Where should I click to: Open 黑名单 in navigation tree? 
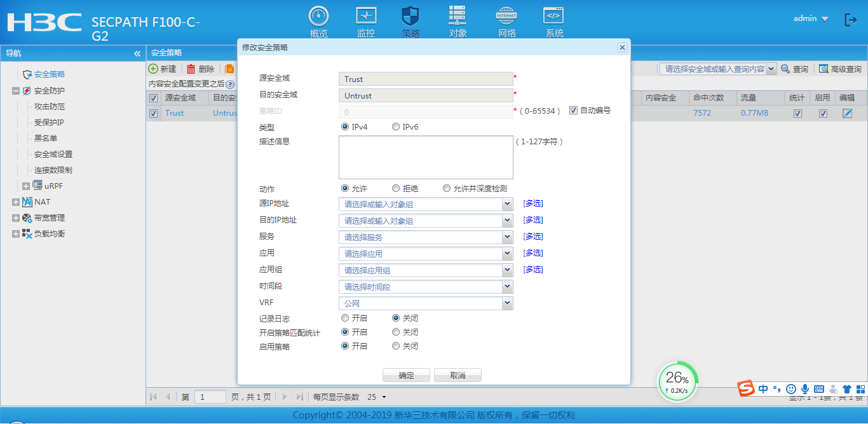tap(46, 139)
